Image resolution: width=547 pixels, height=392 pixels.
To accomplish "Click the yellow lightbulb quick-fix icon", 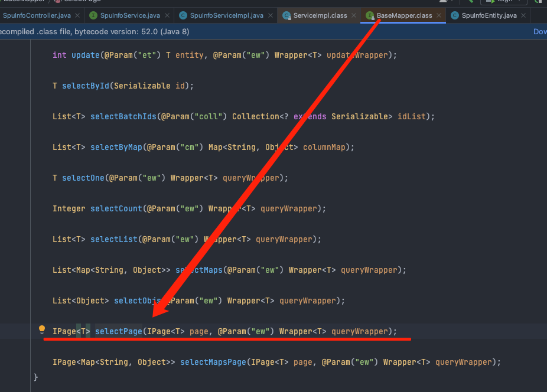I will [42, 329].
